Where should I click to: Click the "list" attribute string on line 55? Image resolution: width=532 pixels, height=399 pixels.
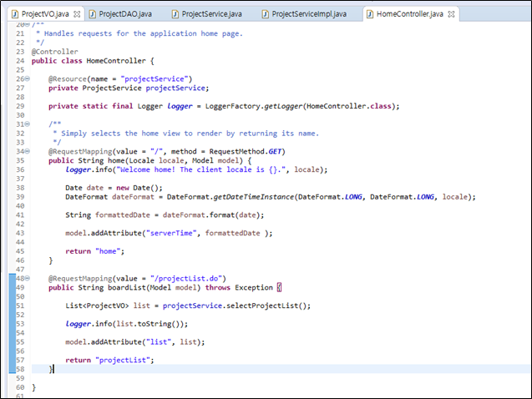click(x=159, y=342)
